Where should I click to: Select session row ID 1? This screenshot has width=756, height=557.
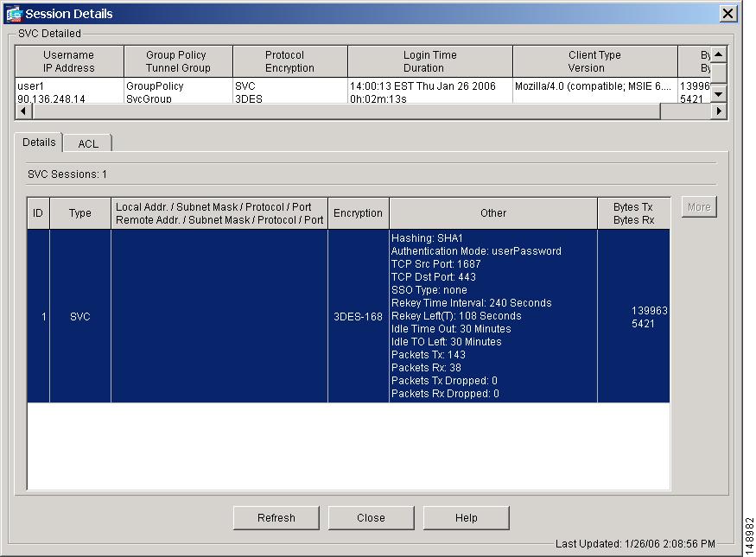point(348,316)
